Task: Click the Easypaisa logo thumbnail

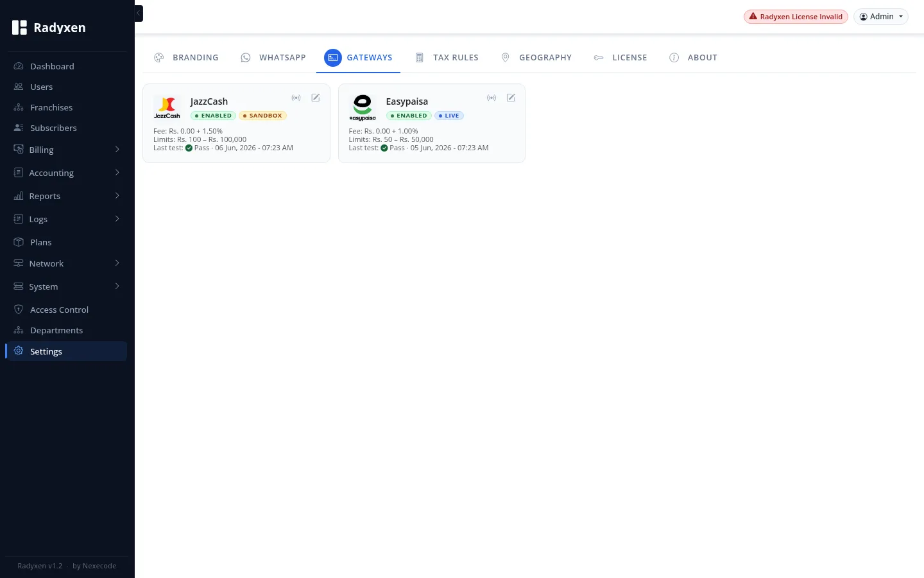Action: tap(363, 107)
